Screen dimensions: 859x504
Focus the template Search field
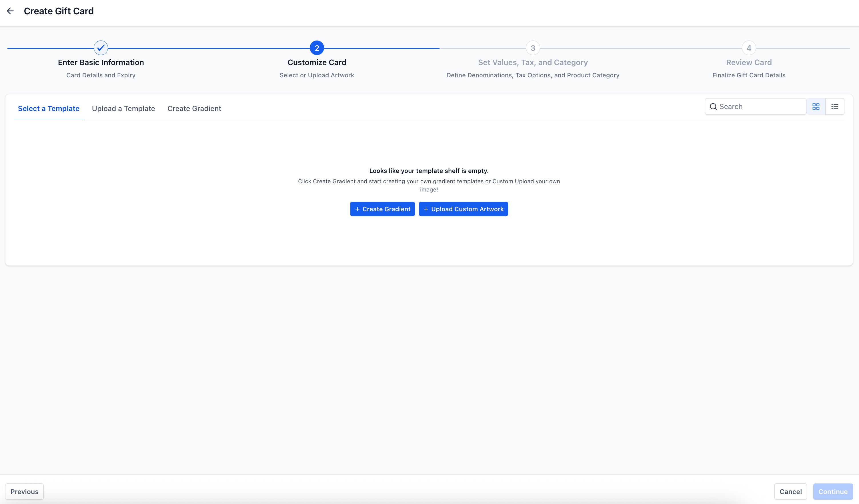click(760, 106)
